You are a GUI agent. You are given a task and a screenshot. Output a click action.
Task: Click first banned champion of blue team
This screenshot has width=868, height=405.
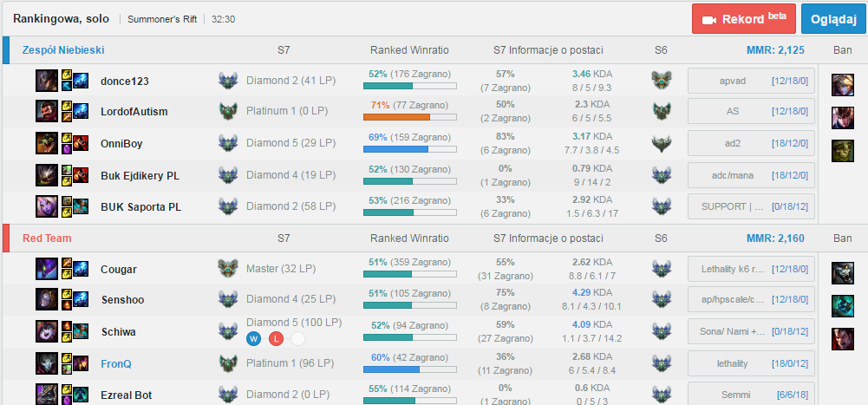click(842, 84)
